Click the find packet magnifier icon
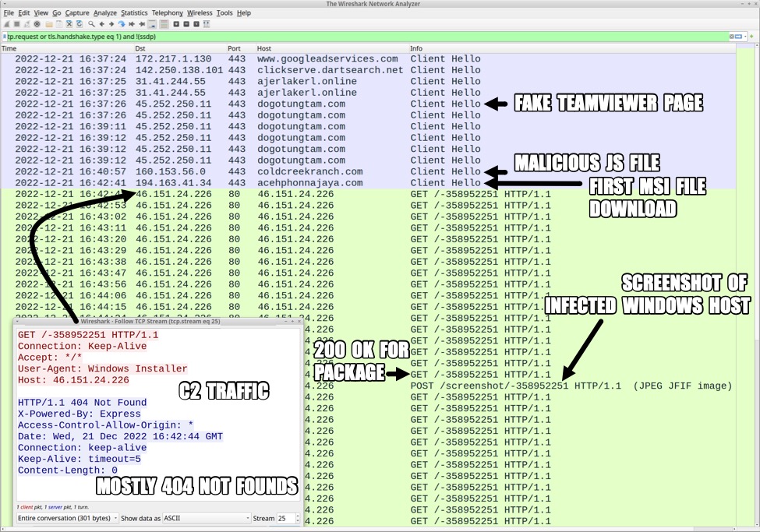760x532 pixels. [92, 24]
